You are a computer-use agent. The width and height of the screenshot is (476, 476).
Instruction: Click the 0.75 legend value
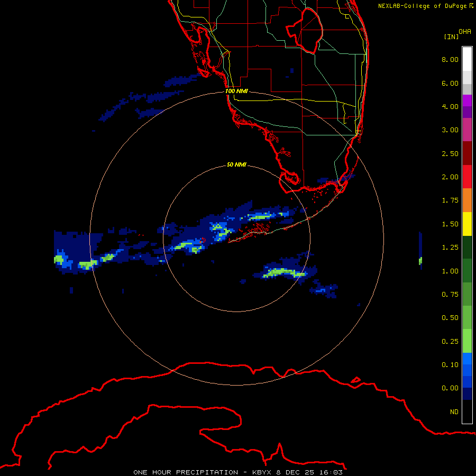[450, 295]
